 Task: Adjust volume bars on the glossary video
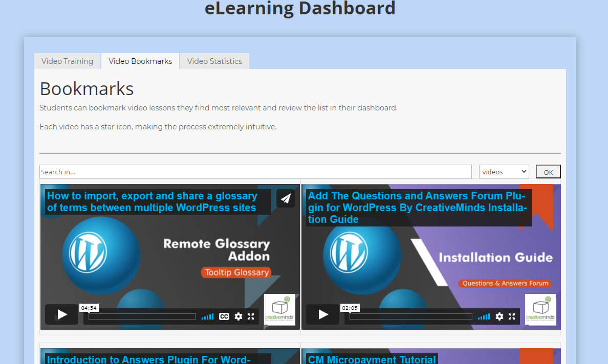click(207, 317)
